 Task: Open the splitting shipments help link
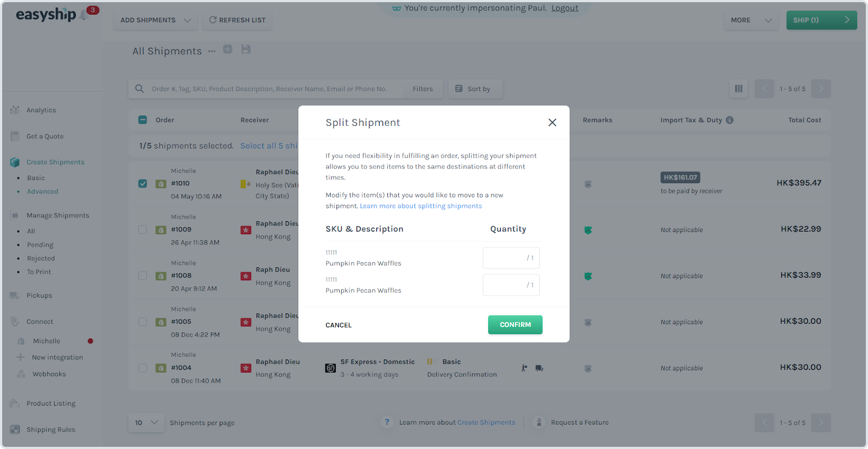[420, 206]
